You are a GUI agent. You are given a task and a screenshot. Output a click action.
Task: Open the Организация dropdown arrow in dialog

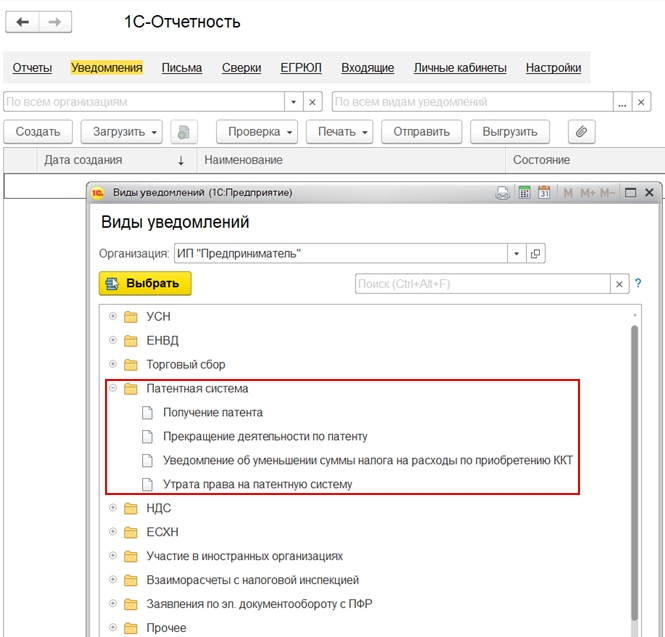click(x=517, y=254)
